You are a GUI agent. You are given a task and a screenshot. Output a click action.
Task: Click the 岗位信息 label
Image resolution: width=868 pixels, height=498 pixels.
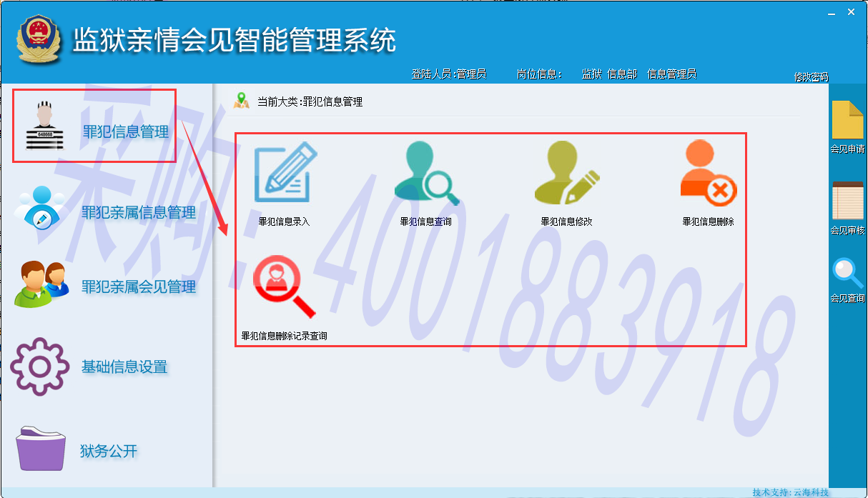pos(539,74)
